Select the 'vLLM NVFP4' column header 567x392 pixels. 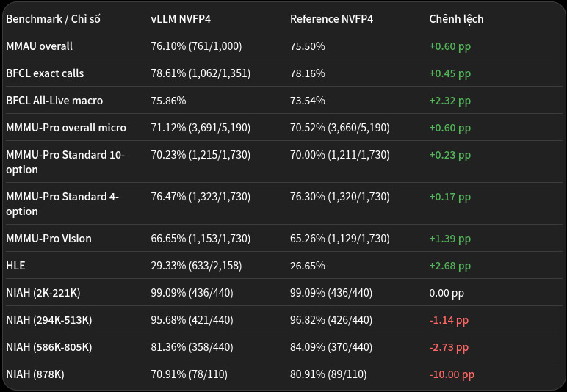click(181, 19)
